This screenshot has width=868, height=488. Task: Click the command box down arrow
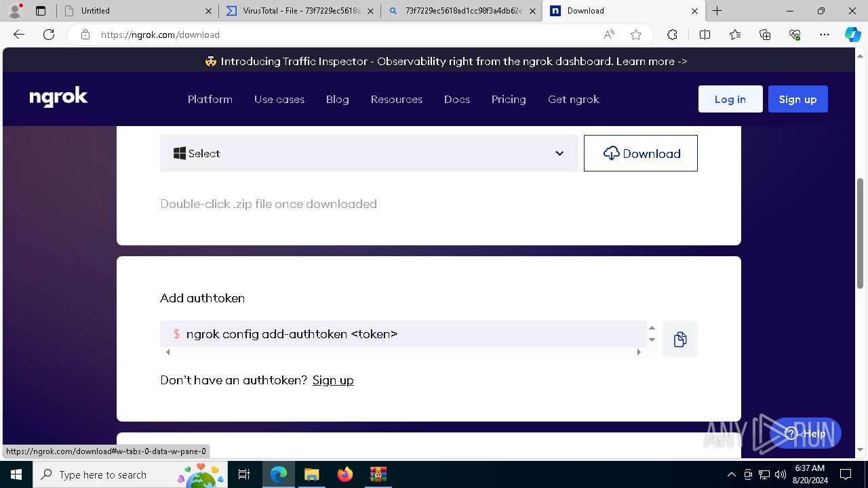(652, 340)
